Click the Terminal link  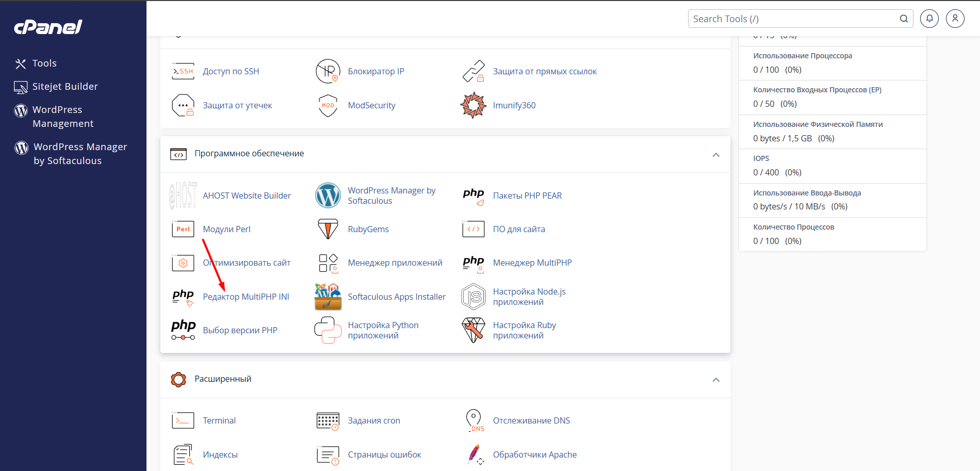click(219, 420)
